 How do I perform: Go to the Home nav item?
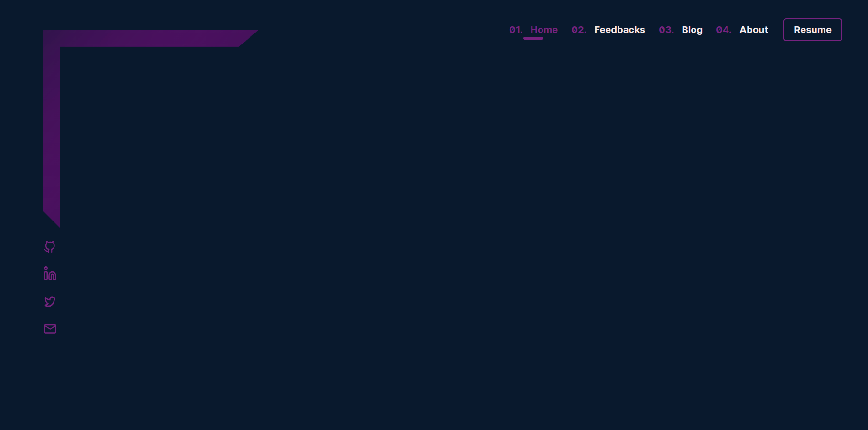click(533, 30)
